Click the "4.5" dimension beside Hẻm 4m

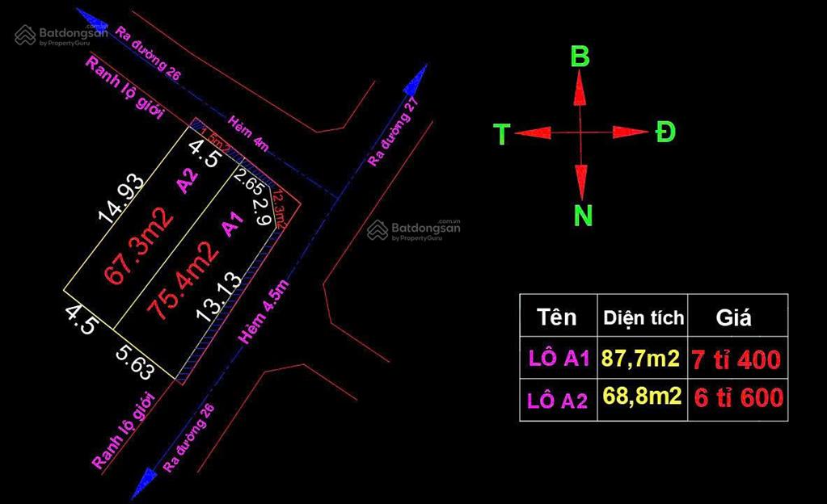point(204,153)
